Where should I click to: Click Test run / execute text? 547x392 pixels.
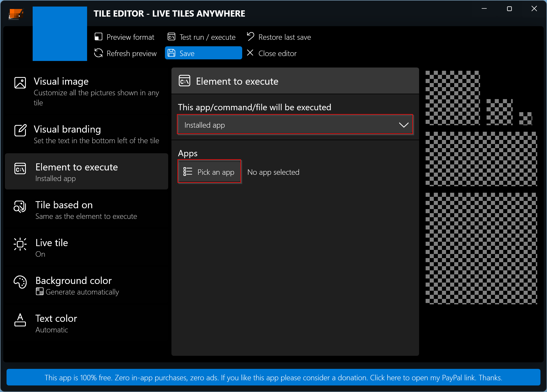(x=207, y=37)
